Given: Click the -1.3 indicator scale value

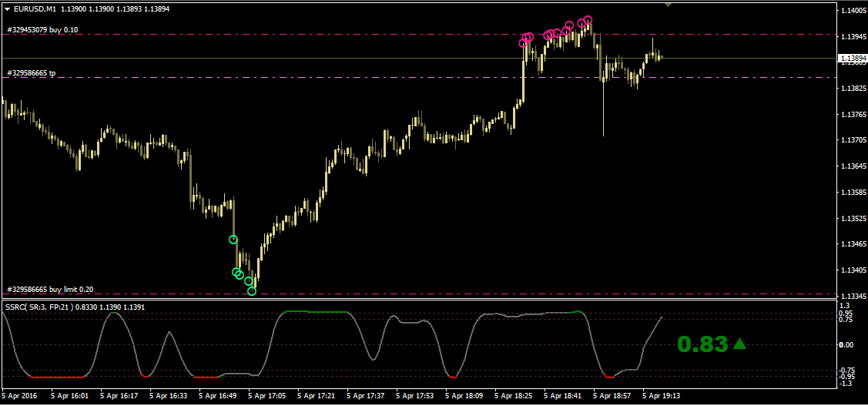Looking at the screenshot, I should tap(846, 384).
